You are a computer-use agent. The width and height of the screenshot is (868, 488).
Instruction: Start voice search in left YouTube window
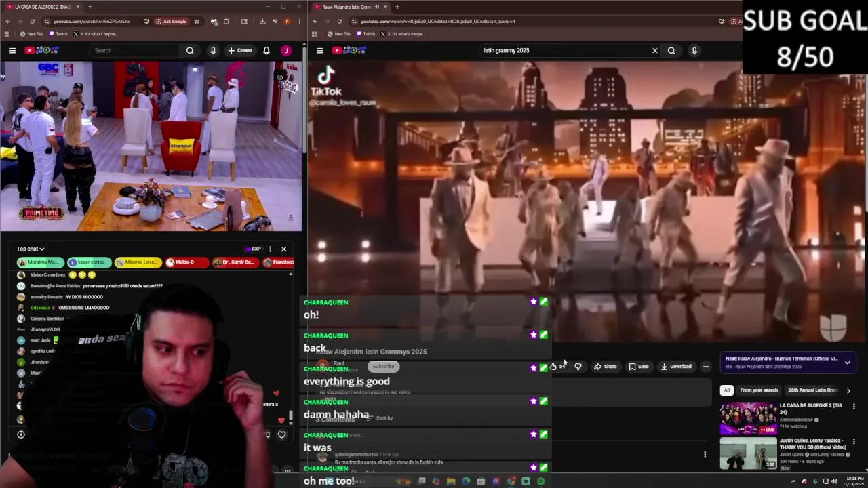[x=213, y=50]
